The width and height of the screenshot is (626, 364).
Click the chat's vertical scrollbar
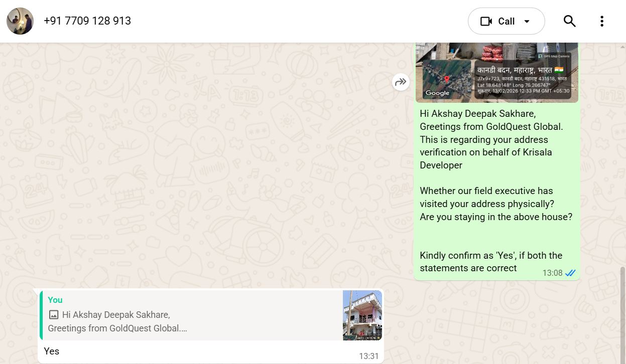coord(623,311)
